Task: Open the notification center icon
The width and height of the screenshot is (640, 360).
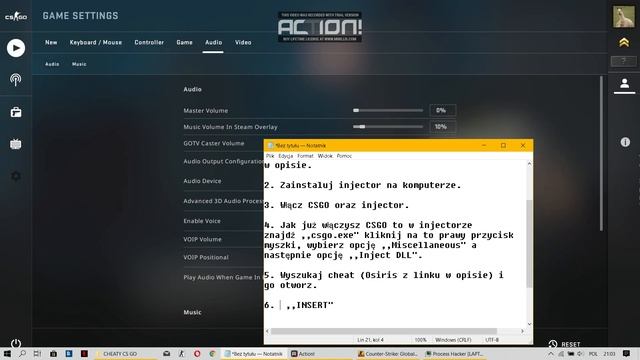Action: pyautogui.click(x=626, y=353)
